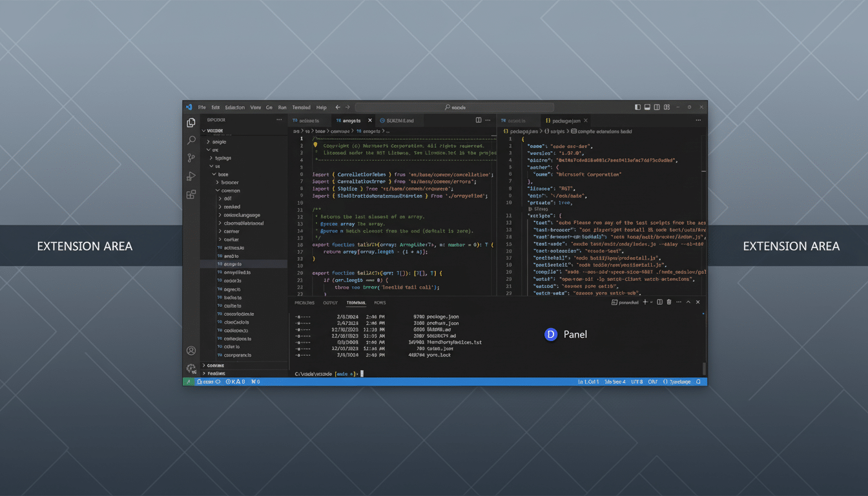Click the blue status bar remote indicator
This screenshot has height=496, width=868.
pyautogui.click(x=188, y=381)
